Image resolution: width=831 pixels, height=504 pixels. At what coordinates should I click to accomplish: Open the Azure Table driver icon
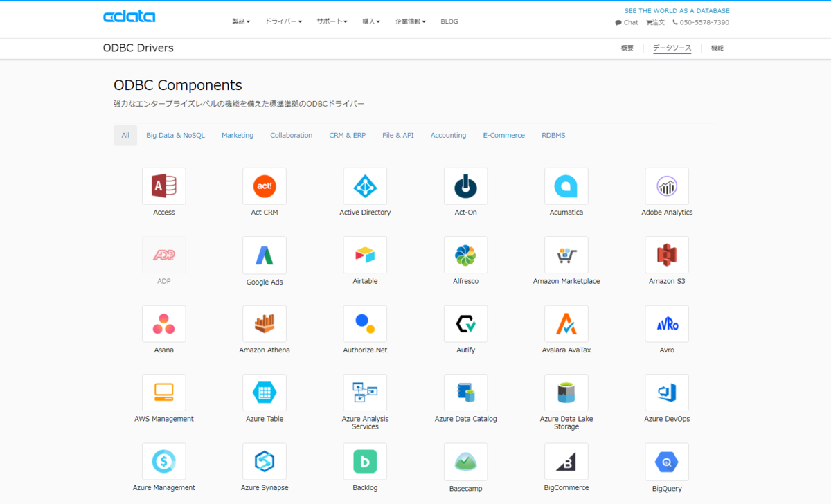[265, 393]
